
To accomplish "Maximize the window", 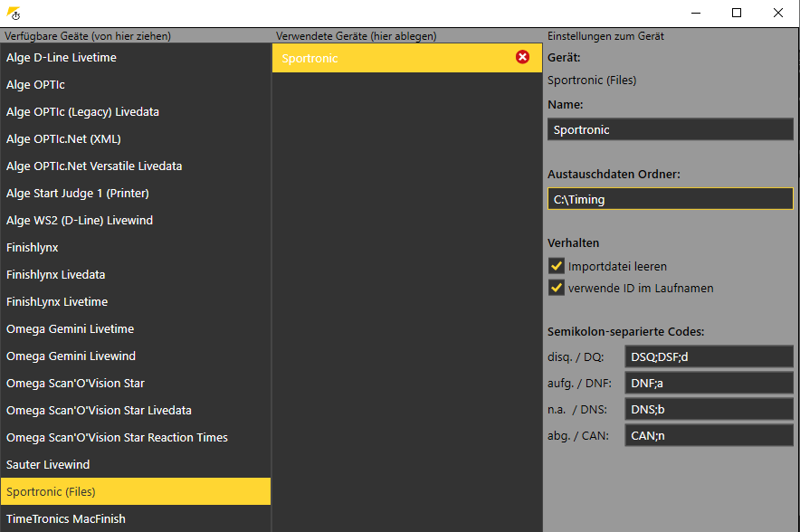I will [x=737, y=13].
